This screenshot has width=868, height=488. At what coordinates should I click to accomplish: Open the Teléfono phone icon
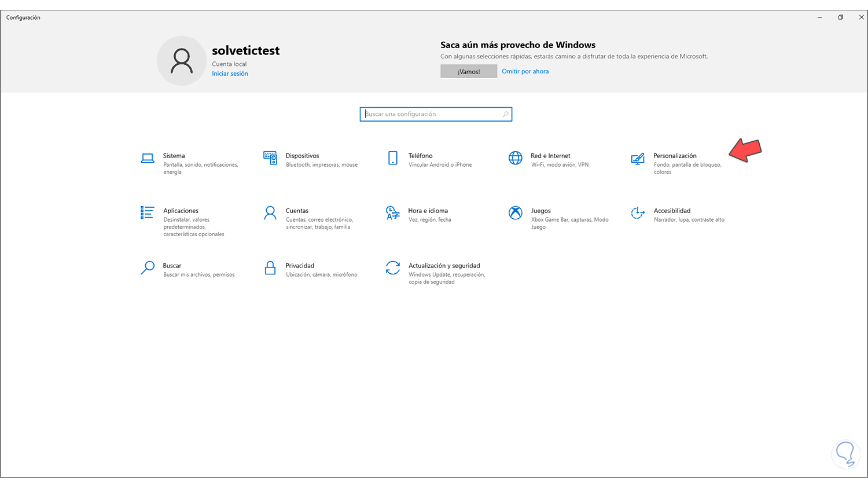point(393,158)
